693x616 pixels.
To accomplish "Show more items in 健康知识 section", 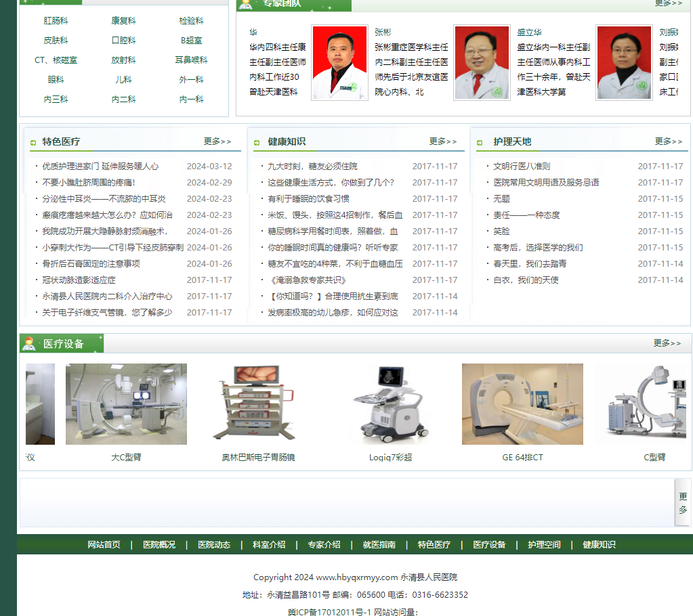I will (x=443, y=141).
